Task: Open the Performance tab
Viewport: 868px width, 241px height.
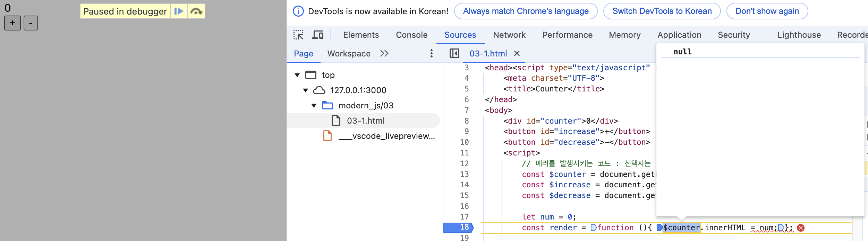Action: click(567, 35)
